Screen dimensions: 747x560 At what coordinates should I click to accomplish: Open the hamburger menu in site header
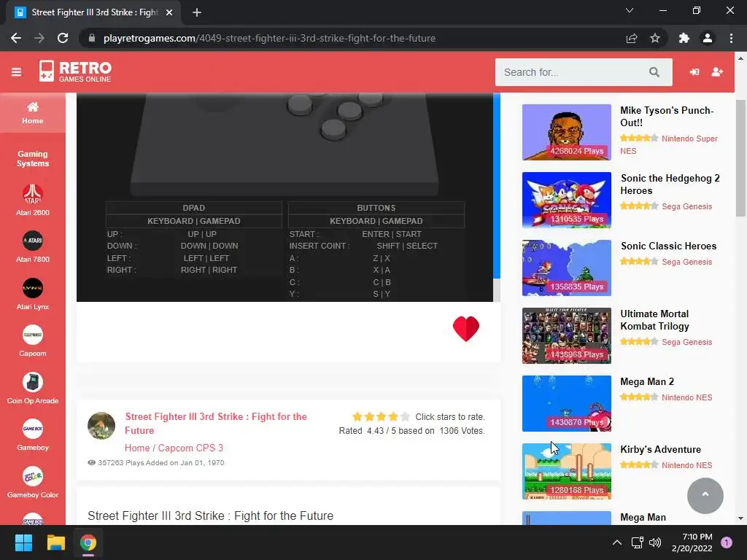[16, 72]
